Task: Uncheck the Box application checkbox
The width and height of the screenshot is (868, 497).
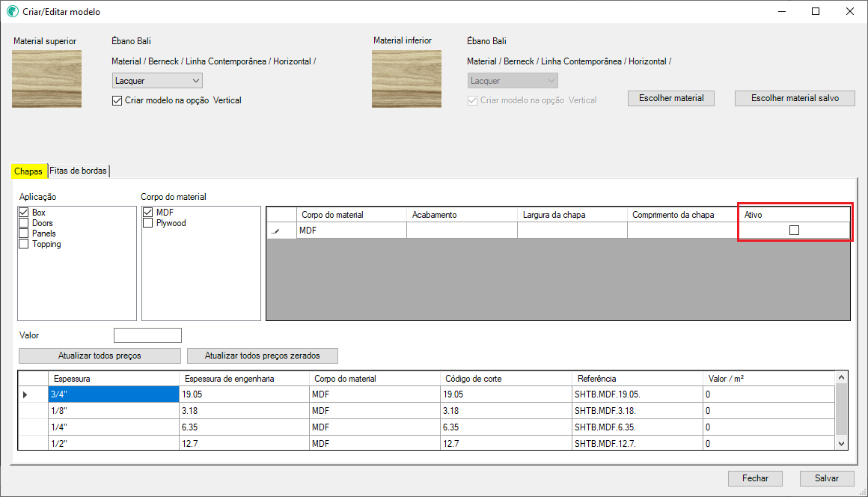Action: [x=24, y=213]
